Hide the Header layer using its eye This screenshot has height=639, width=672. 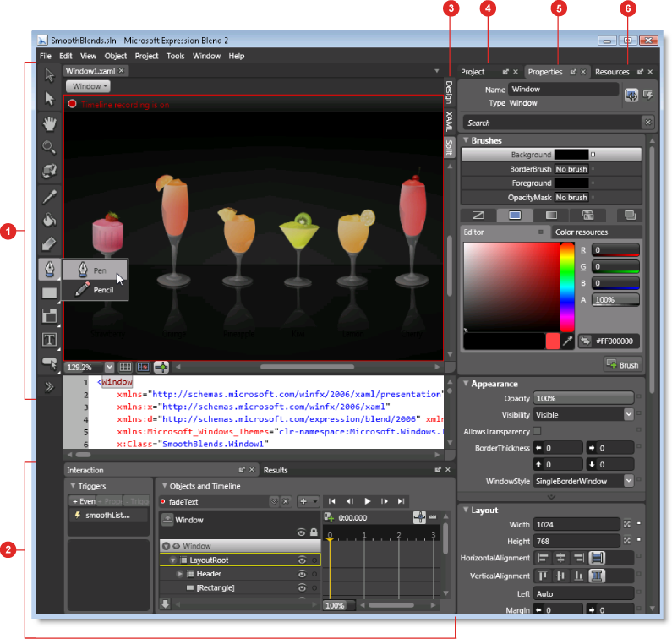click(302, 574)
